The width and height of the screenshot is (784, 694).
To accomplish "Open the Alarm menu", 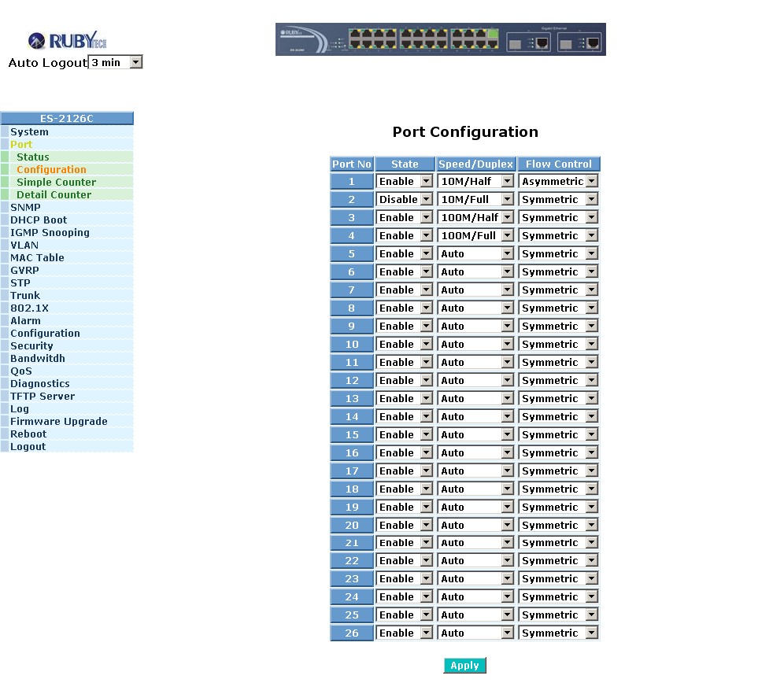I will (25, 320).
